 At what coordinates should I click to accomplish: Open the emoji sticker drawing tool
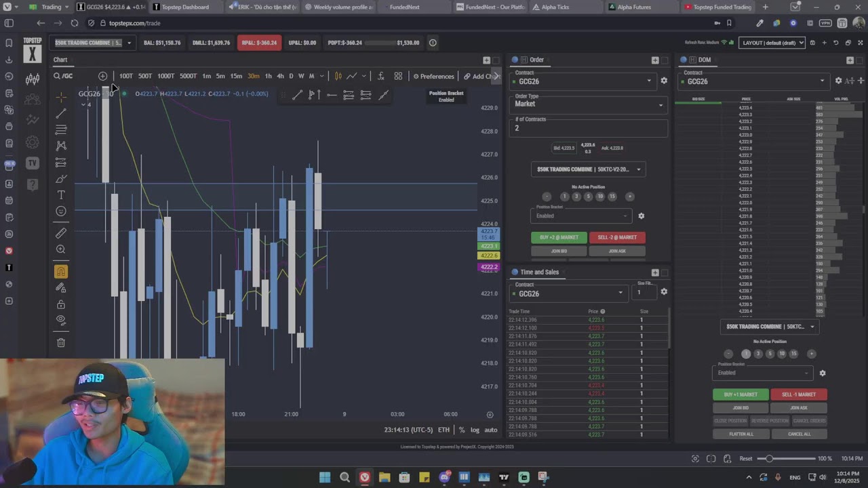pyautogui.click(x=61, y=211)
